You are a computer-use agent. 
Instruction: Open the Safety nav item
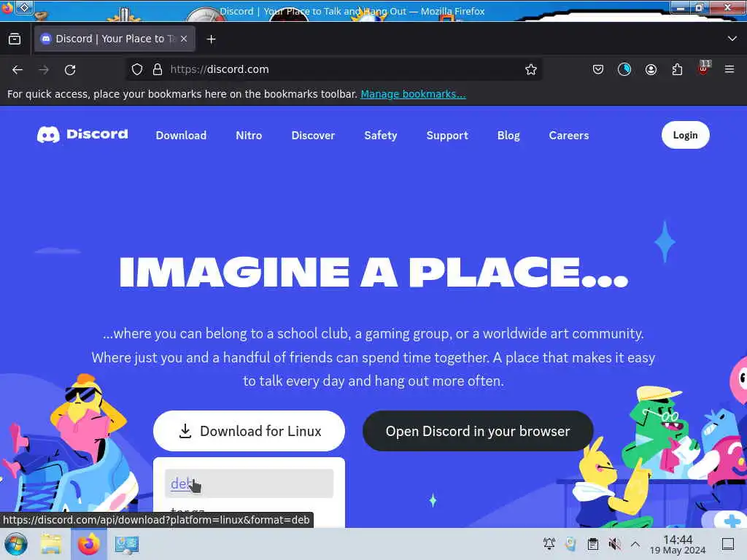click(381, 135)
